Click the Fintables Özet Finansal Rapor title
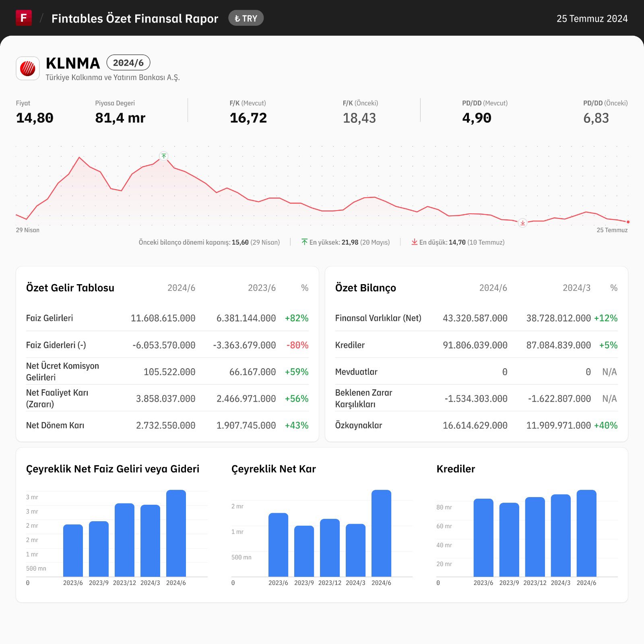 pos(135,19)
